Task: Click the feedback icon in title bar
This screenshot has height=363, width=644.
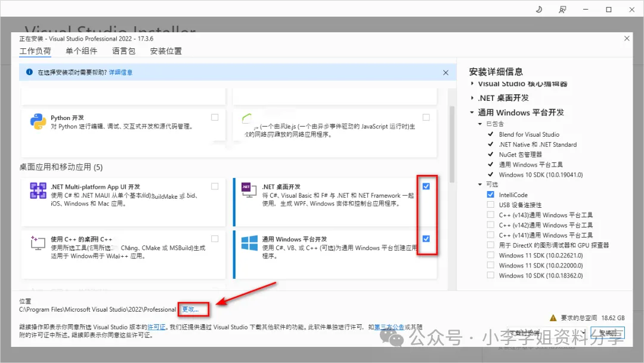Action: tap(562, 10)
